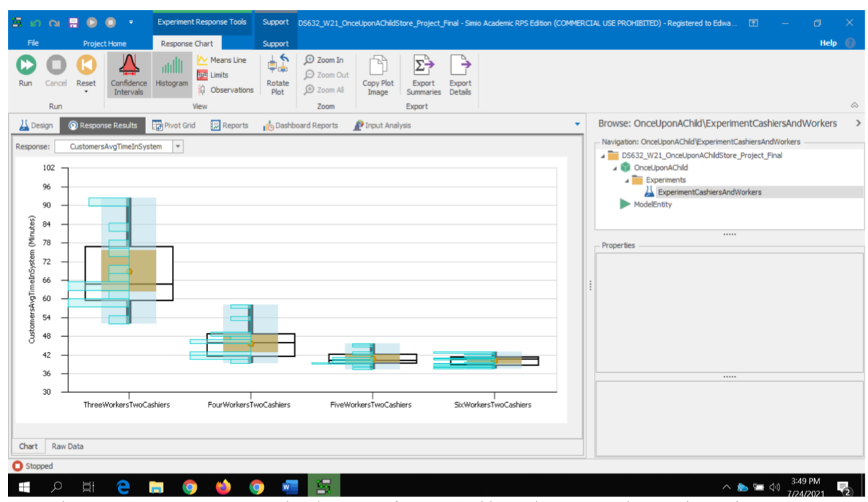Collapse the DS632 project tree node
The width and height of the screenshot is (868, 502).
[x=603, y=156]
